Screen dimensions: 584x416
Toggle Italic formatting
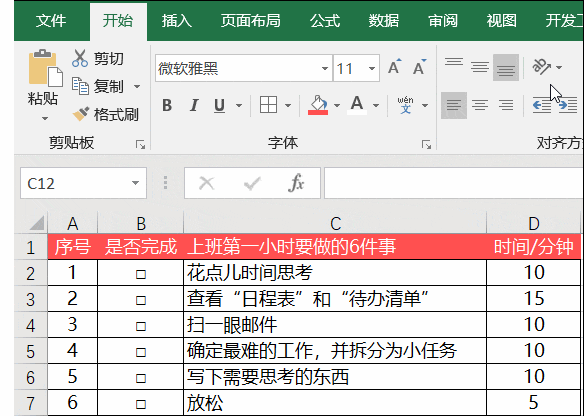[194, 105]
